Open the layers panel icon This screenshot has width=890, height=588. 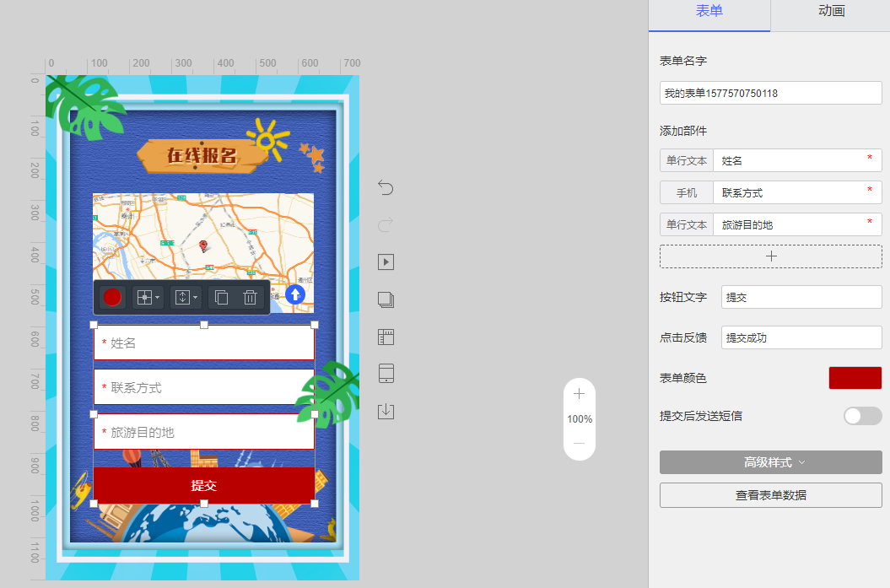[x=386, y=299]
